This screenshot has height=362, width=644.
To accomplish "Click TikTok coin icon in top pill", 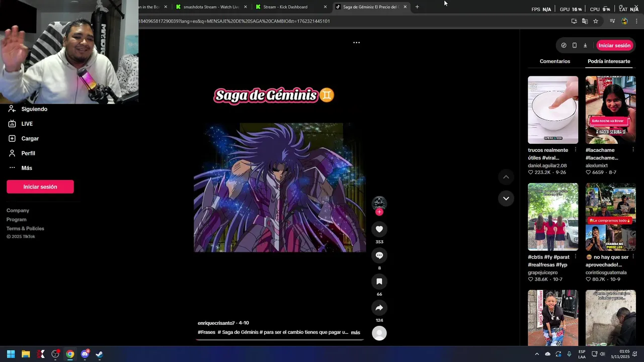I will click(x=563, y=45).
